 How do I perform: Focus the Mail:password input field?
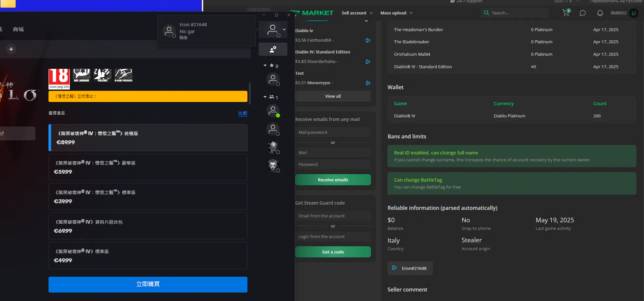[x=333, y=132]
